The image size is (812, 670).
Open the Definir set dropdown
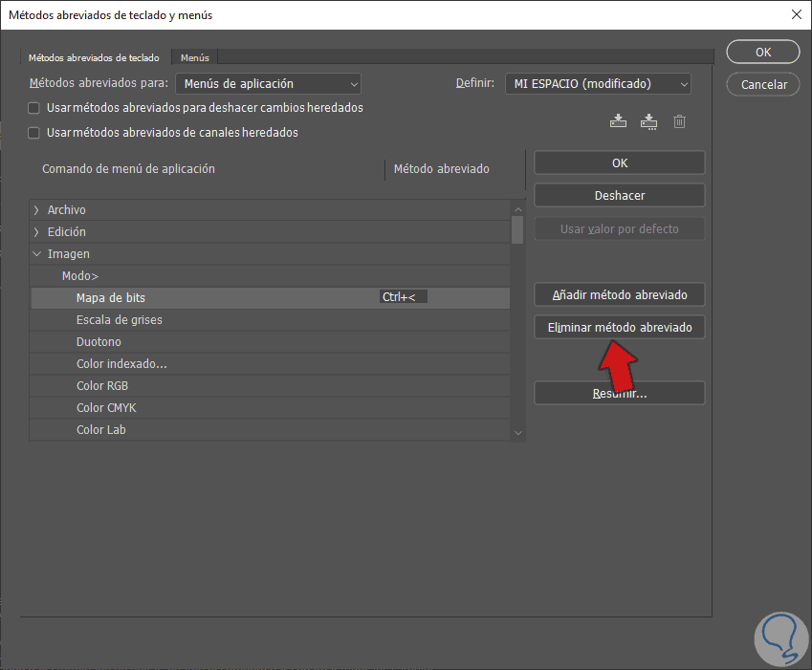click(598, 84)
